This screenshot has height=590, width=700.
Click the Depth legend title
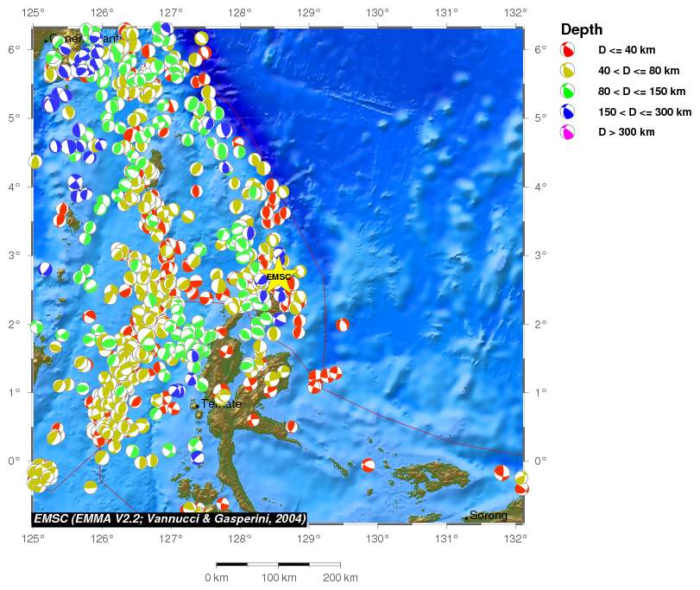[x=582, y=29]
